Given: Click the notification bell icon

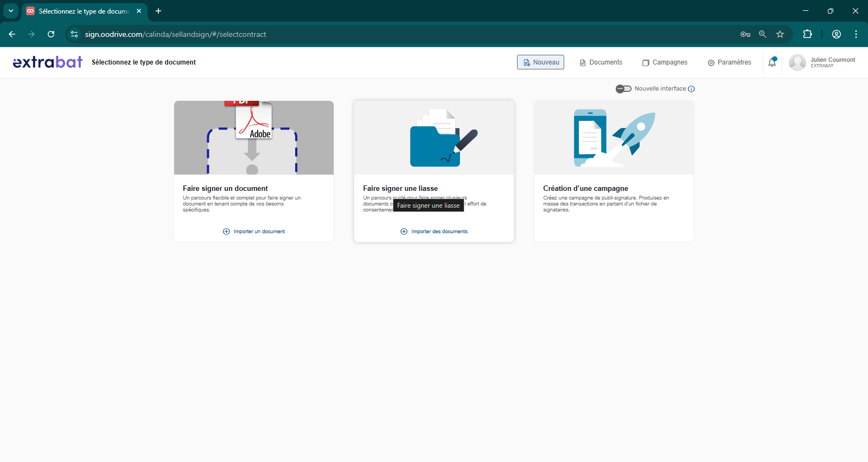Looking at the screenshot, I should tap(772, 62).
